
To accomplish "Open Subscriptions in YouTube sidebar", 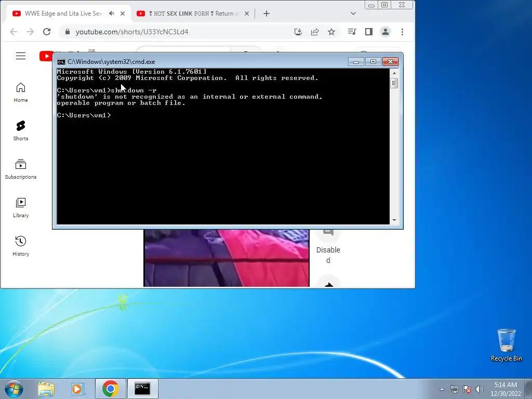I will pos(21,169).
